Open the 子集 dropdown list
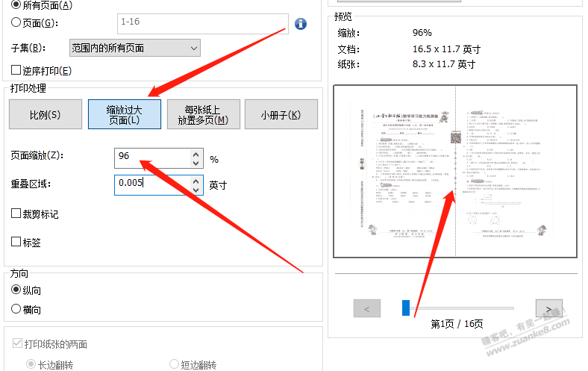This screenshot has width=588, height=371. click(x=134, y=48)
